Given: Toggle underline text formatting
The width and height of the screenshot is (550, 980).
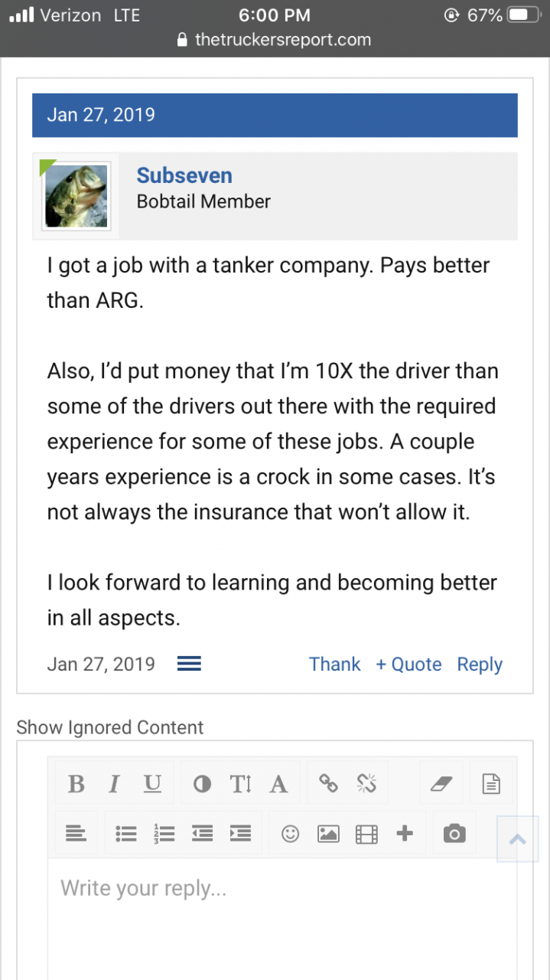Looking at the screenshot, I should click(153, 784).
